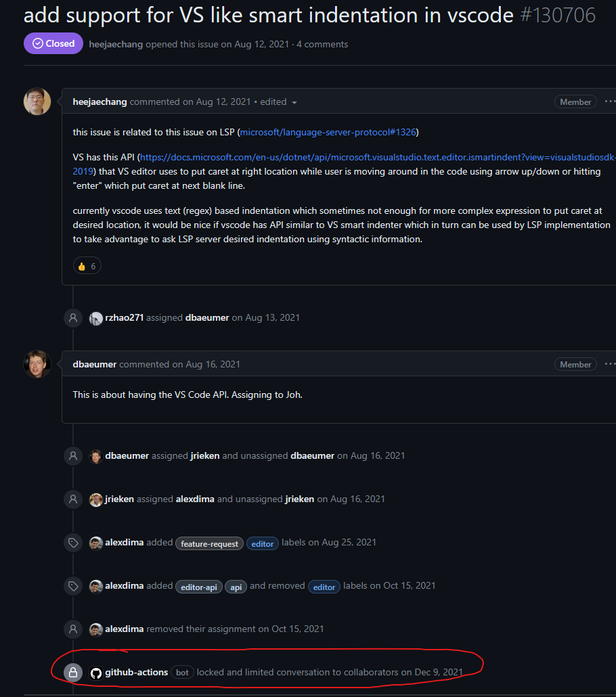This screenshot has height=697, width=616.
Task: Click the editor-api label pill
Action: [198, 586]
